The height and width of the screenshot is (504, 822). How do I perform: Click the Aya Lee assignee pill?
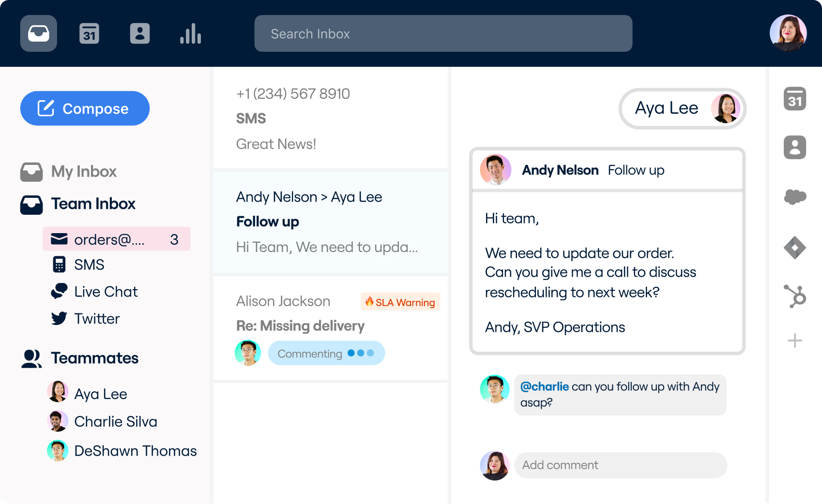tap(683, 108)
